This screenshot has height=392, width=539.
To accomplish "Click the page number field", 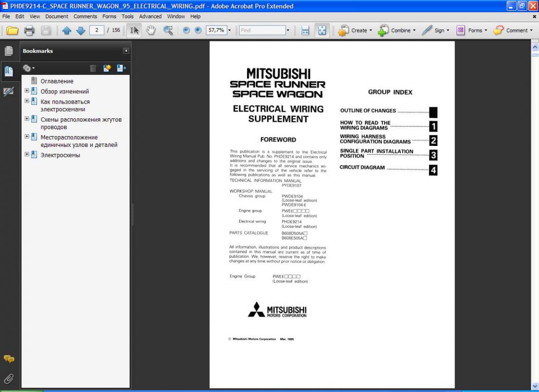I will point(97,30).
